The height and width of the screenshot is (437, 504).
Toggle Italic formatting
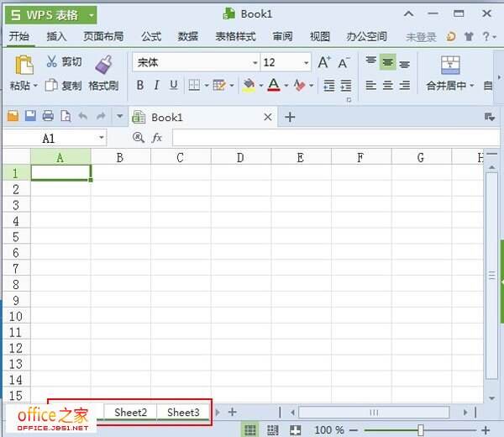click(156, 85)
